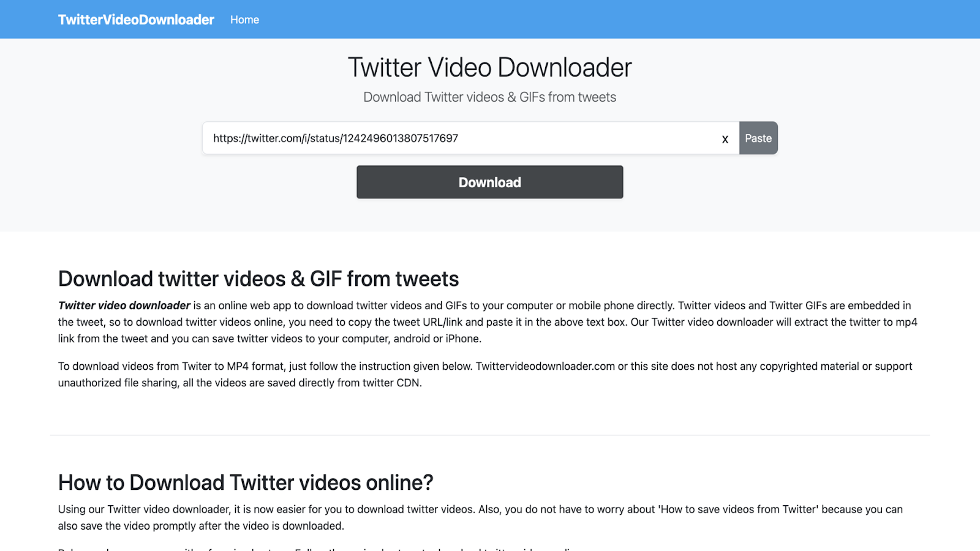Click heading 'How to Download Twitter videos online?'

pos(246,483)
